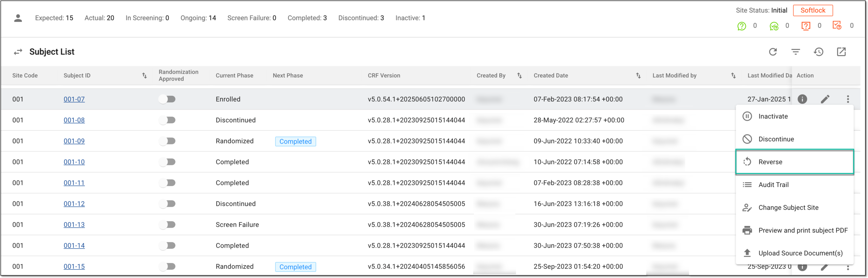Image resolution: width=868 pixels, height=278 pixels.
Task: Select Inactivate from the action menu
Action: [x=794, y=116]
